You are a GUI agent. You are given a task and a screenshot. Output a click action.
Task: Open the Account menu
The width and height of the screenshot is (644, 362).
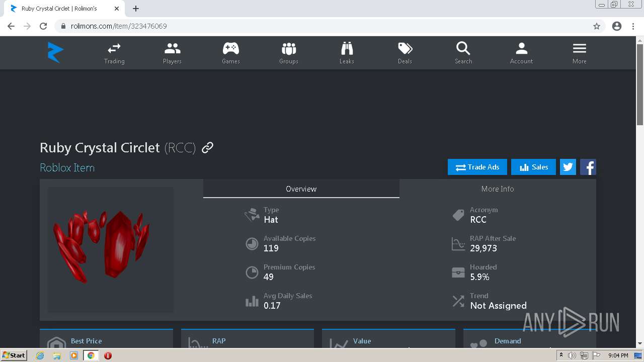point(521,53)
